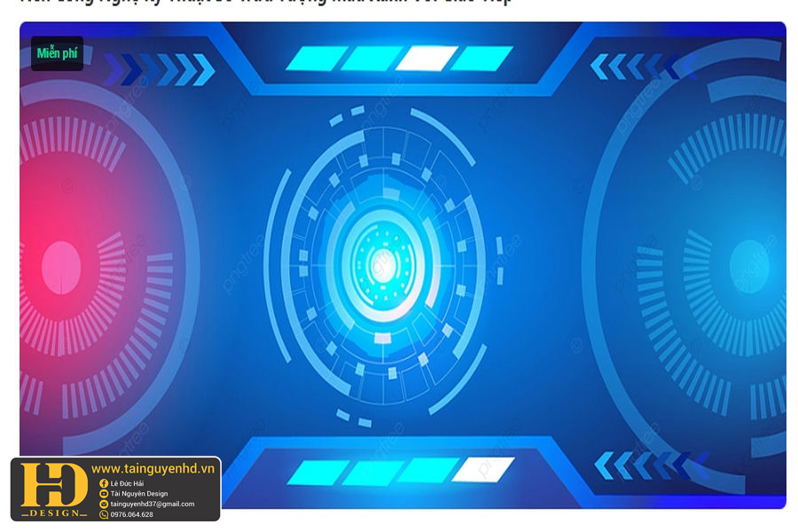Click the glowing center of the middle circle

point(383,263)
